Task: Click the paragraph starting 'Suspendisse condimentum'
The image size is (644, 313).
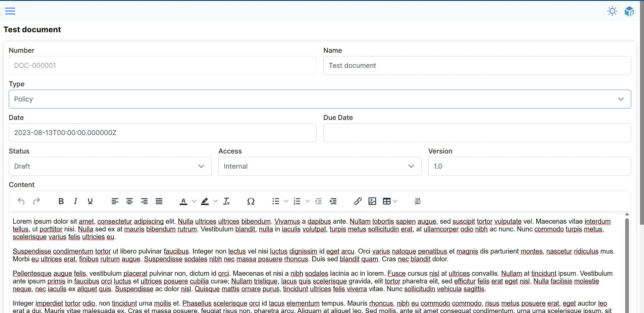Action: coord(314,255)
